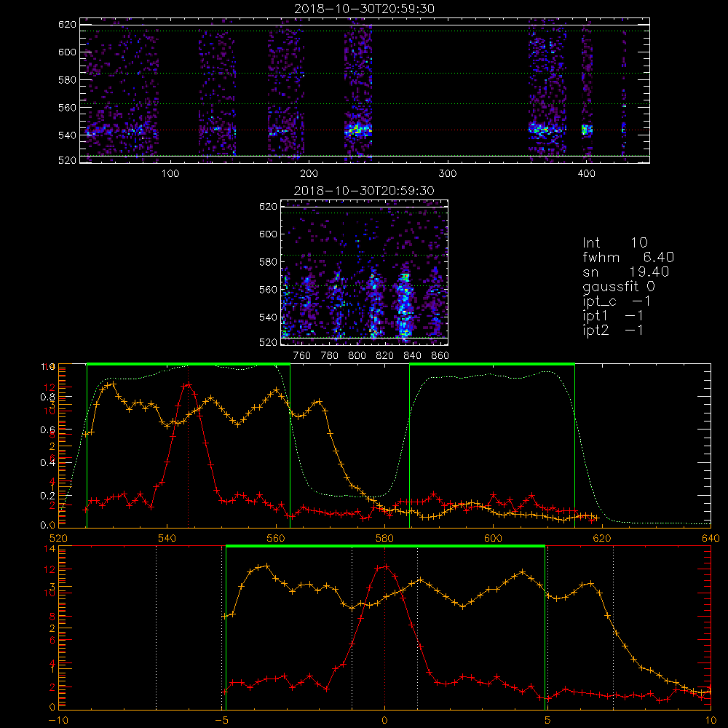Click x-axis label -10 of bottom plot
This screenshot has height=728, width=728.
coord(58,721)
